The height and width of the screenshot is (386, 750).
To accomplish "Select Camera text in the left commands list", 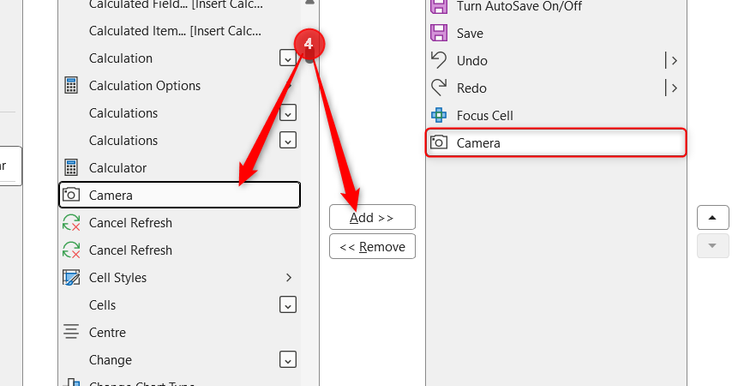I will (110, 195).
